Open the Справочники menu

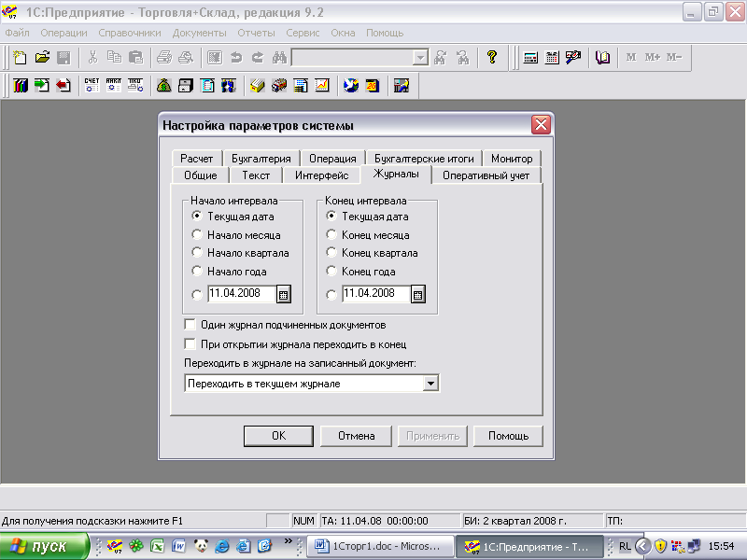130,33
